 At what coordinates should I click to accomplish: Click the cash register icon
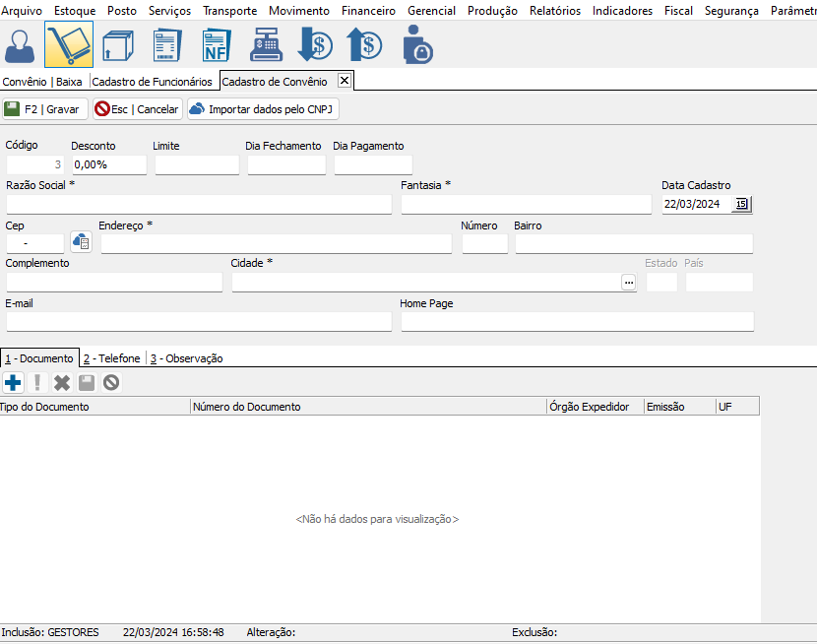[x=266, y=45]
